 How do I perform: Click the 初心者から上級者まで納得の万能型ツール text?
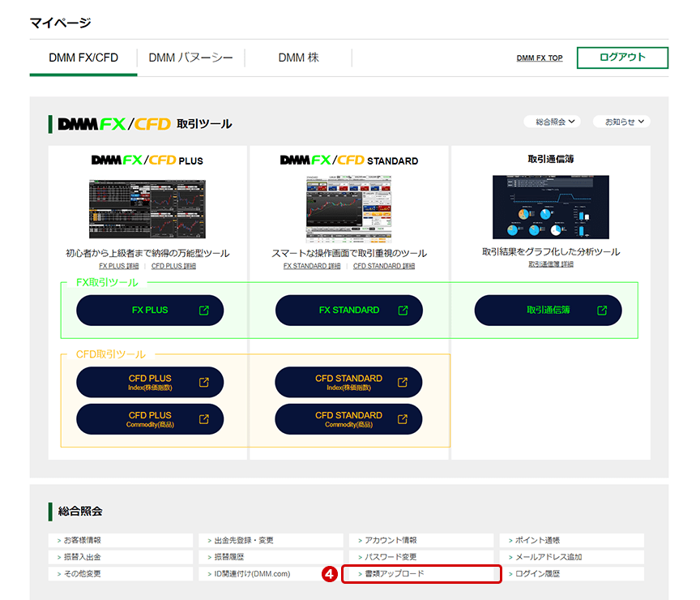tap(147, 253)
